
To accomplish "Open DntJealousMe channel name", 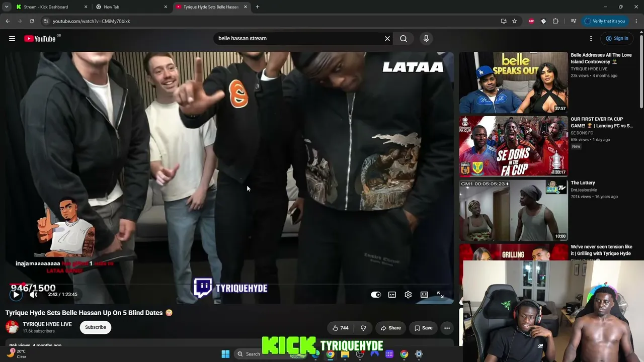I will (584, 190).
